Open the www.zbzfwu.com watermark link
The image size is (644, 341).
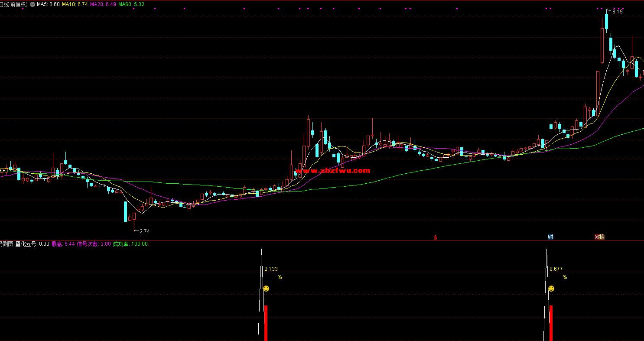click(338, 171)
